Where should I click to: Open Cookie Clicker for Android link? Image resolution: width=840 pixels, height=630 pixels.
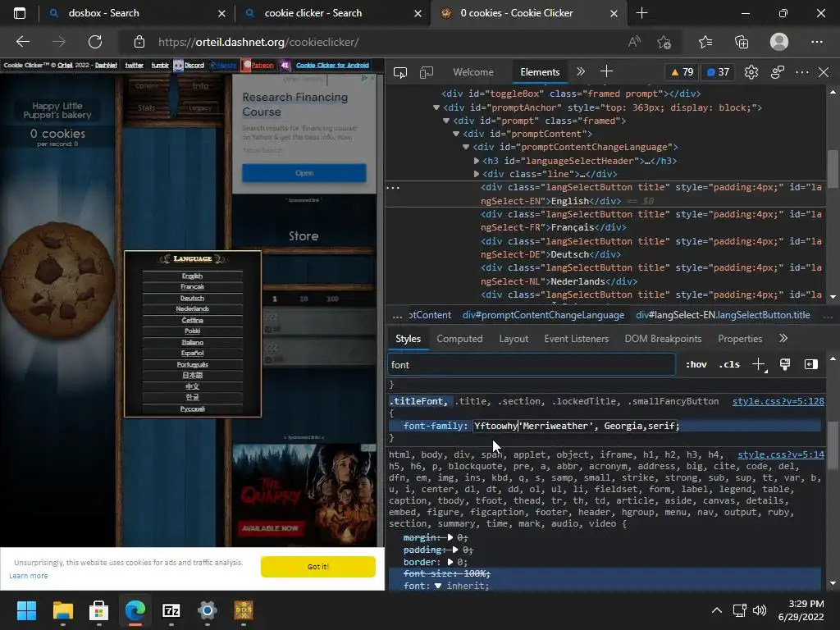[332, 66]
